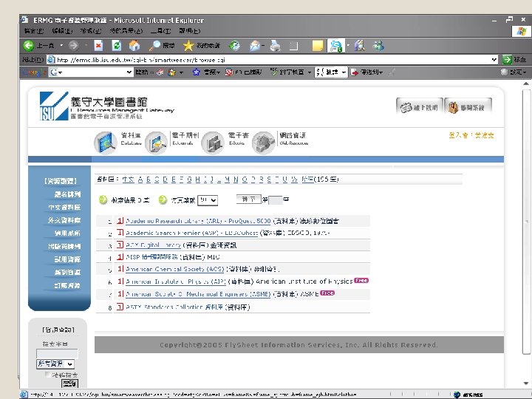Click the go-to-page button next to the page number box
Viewport: 532px width, 399px height.
coord(249,199)
